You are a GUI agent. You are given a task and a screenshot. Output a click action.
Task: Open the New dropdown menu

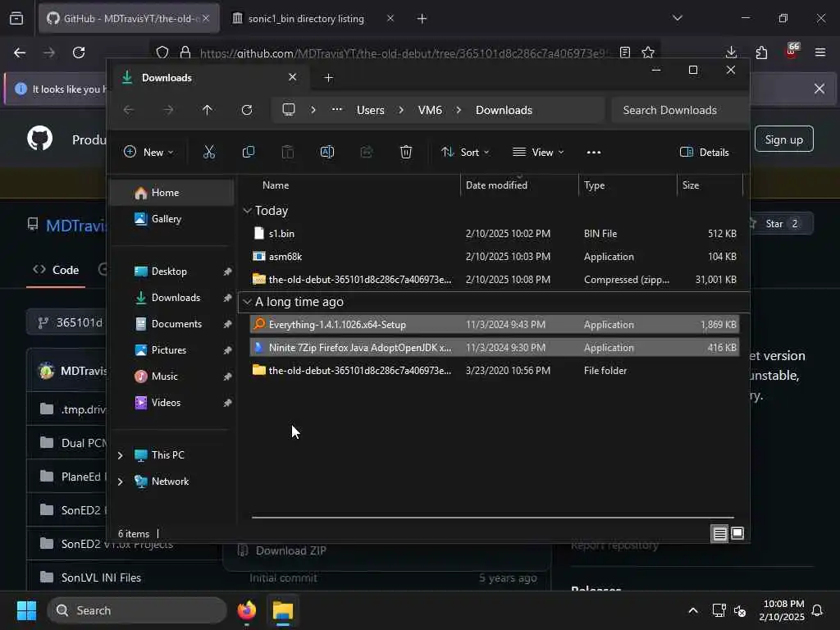149,152
